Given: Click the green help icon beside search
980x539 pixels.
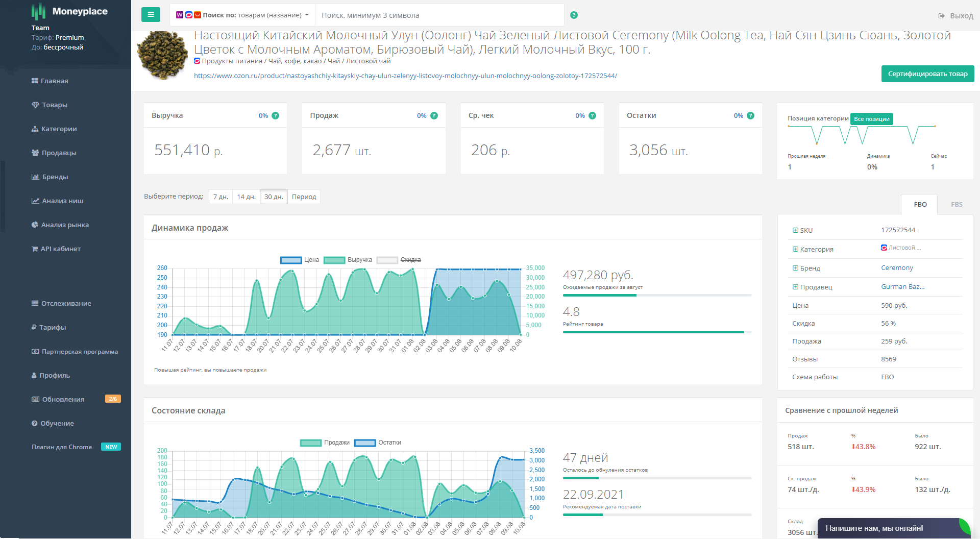Looking at the screenshot, I should click(x=574, y=15).
